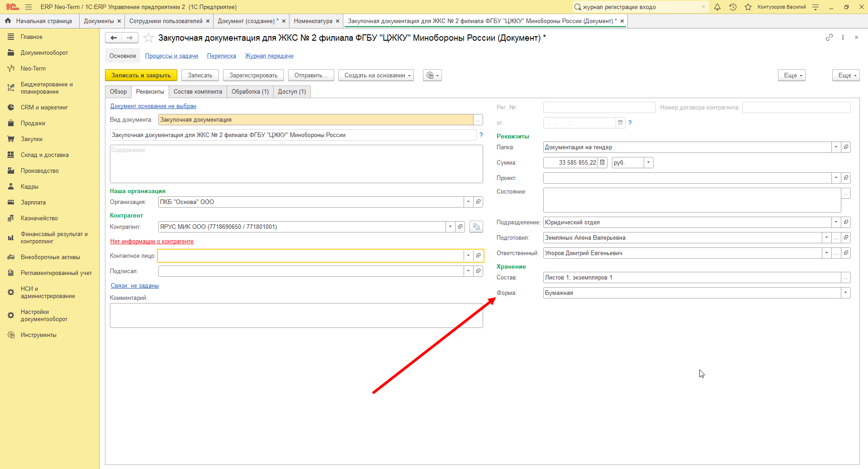The image size is (868, 469).
Task: Click the forward navigation arrow
Action: pos(130,38)
